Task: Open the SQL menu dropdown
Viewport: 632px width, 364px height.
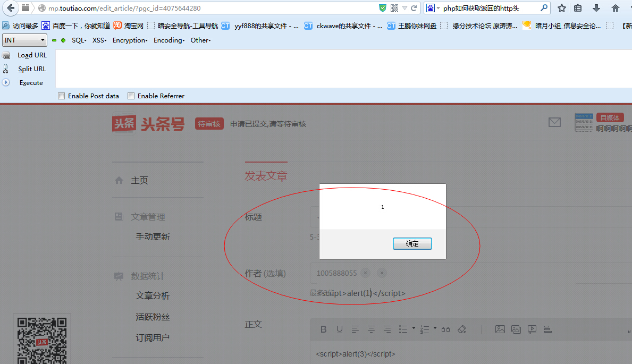Action: (79, 40)
